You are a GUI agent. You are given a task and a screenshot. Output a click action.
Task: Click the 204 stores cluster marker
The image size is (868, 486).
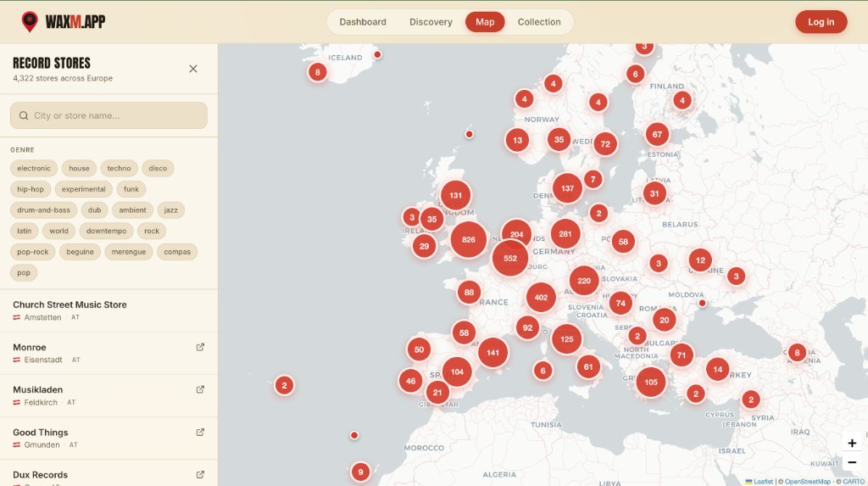pos(516,234)
